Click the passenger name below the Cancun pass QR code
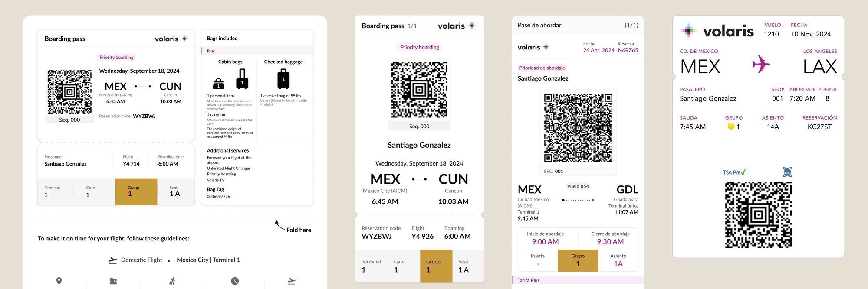 click(x=419, y=145)
